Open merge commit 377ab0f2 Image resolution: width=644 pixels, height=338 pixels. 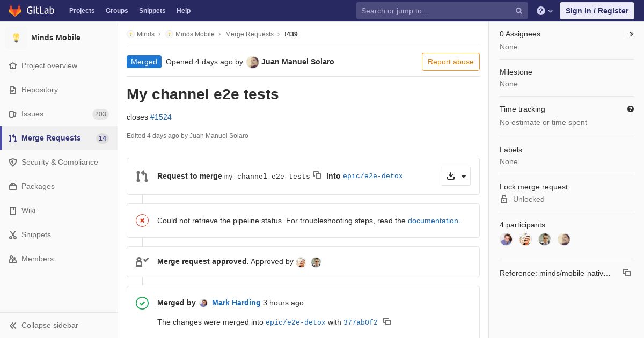pos(361,322)
